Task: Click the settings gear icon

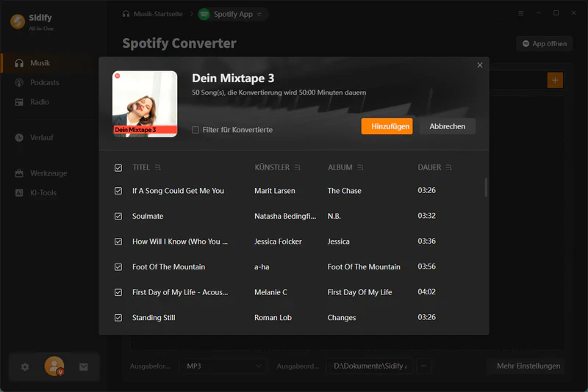Action: pos(25,367)
